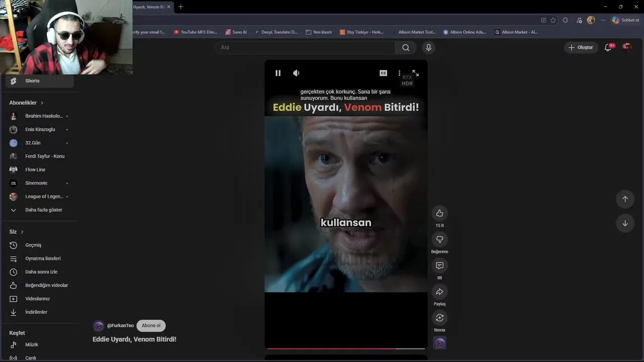Image resolution: width=644 pixels, height=362 pixels.
Task: Go to the next Short with down arrow
Action: pyautogui.click(x=625, y=223)
